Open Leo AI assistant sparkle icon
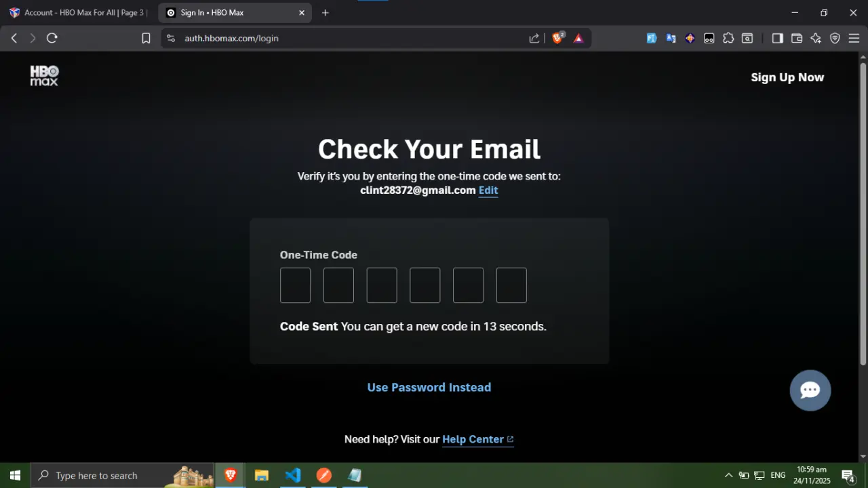868x488 pixels. [x=816, y=38]
